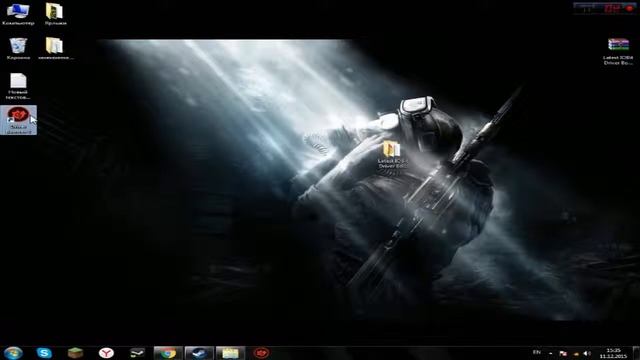Select the blank text document desktop file

coord(18,87)
